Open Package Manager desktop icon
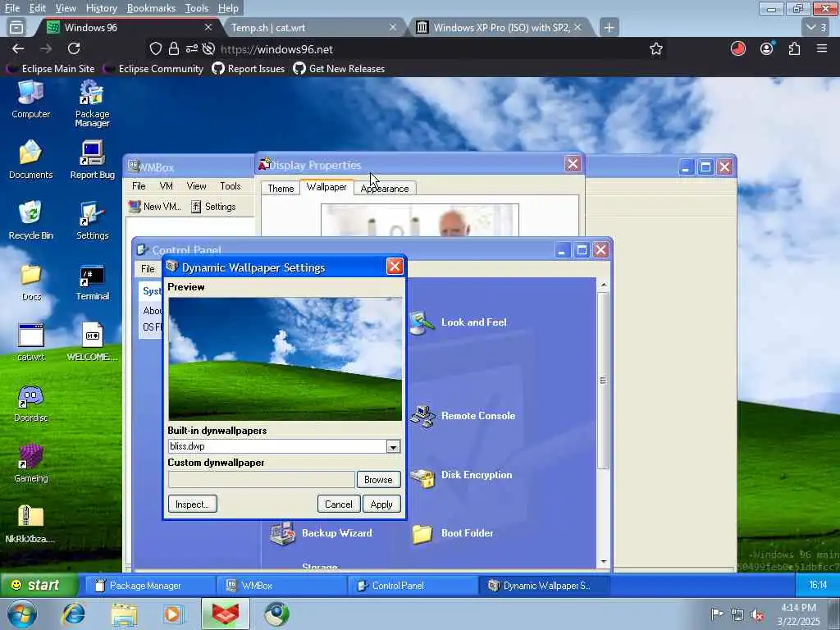The image size is (840, 630). click(92, 103)
